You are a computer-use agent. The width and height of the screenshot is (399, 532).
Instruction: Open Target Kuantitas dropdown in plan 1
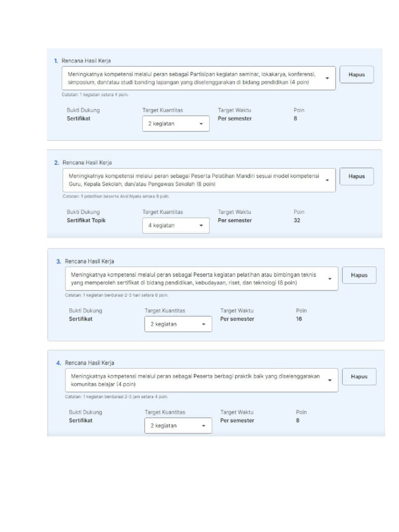[x=176, y=124]
